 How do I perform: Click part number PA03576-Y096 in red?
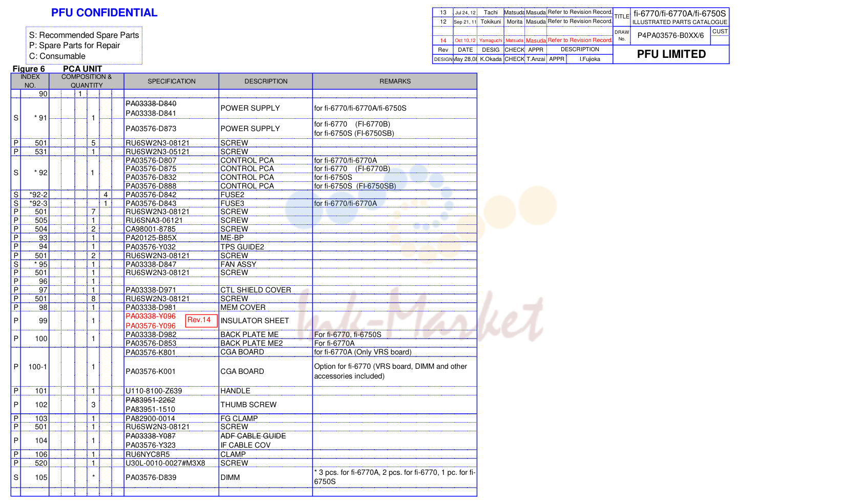[x=151, y=326]
